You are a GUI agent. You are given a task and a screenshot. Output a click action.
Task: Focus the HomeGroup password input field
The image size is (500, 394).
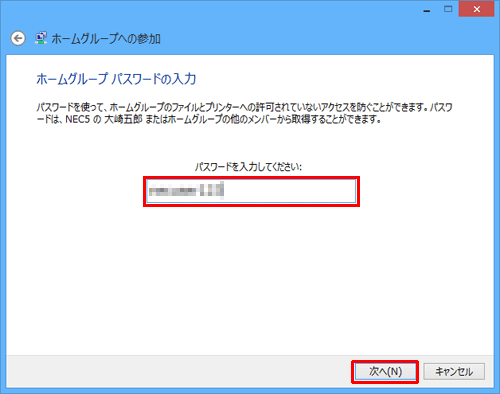(x=251, y=191)
